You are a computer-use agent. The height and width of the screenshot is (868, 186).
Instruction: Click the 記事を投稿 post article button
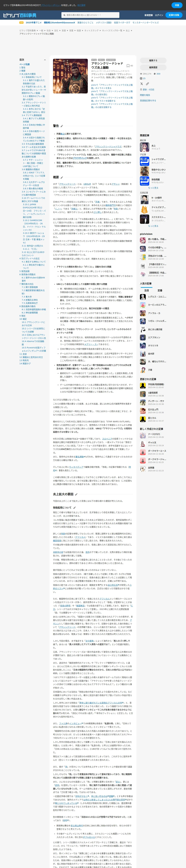click(174, 15)
